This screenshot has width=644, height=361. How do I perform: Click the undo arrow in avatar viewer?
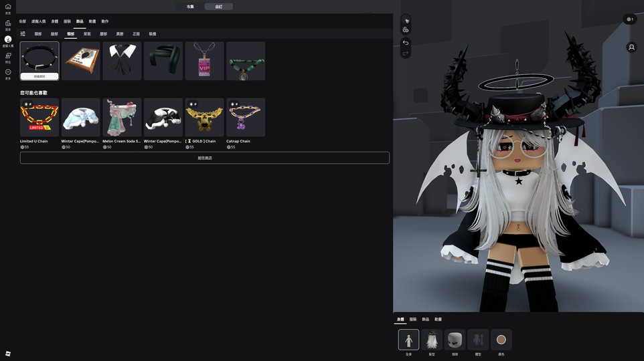pos(406,43)
